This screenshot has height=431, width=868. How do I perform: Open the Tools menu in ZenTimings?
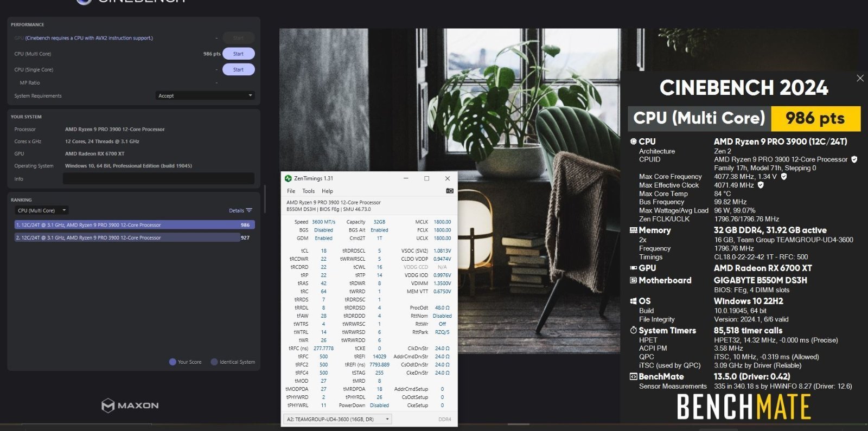[x=308, y=191]
